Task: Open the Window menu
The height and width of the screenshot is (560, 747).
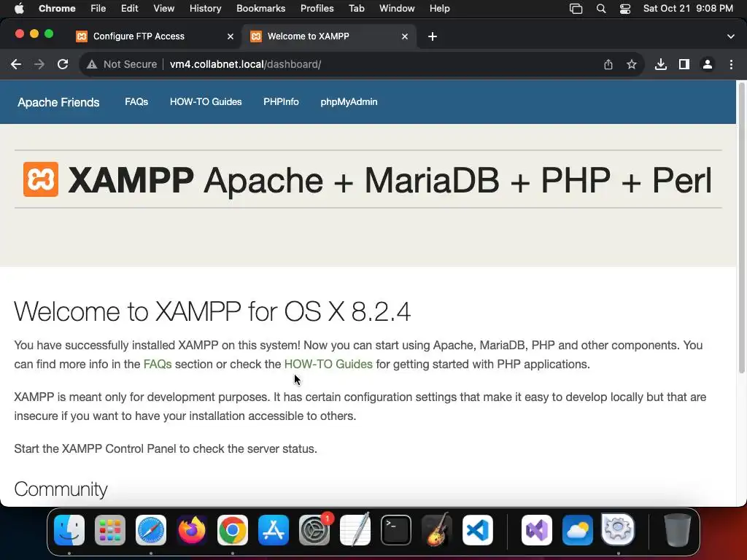Action: (x=397, y=9)
